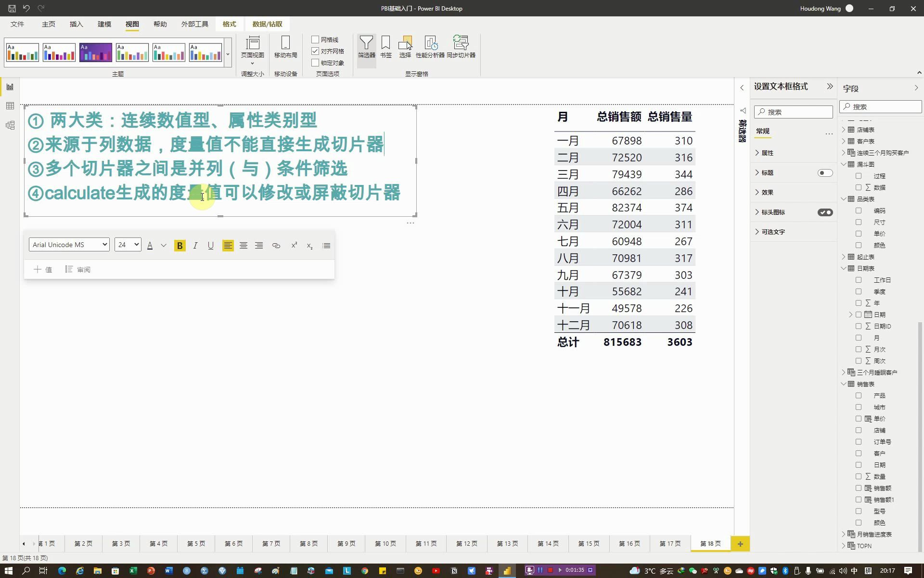924x578 pixels.
Task: Open the 文件 file menu
Action: coord(17,24)
